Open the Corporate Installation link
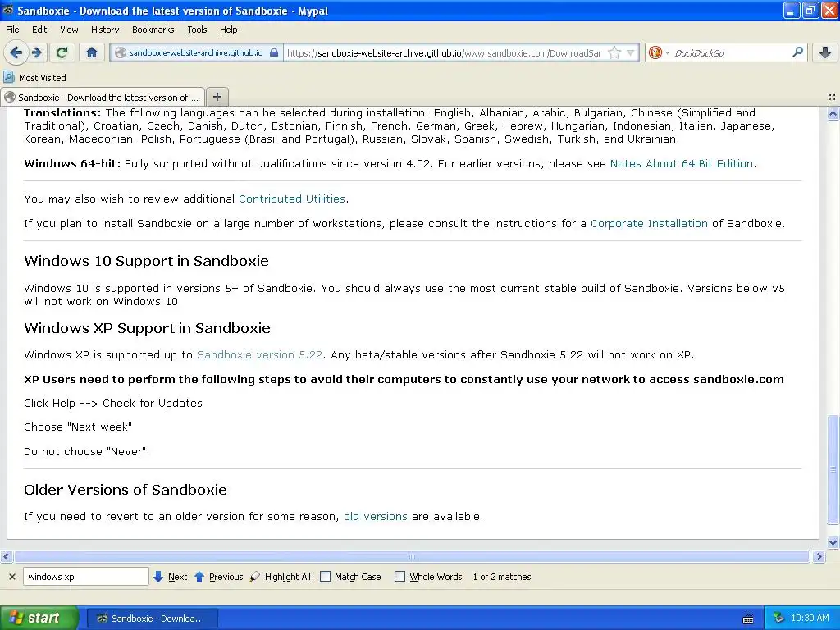Viewport: 840px width, 630px height. tap(649, 223)
